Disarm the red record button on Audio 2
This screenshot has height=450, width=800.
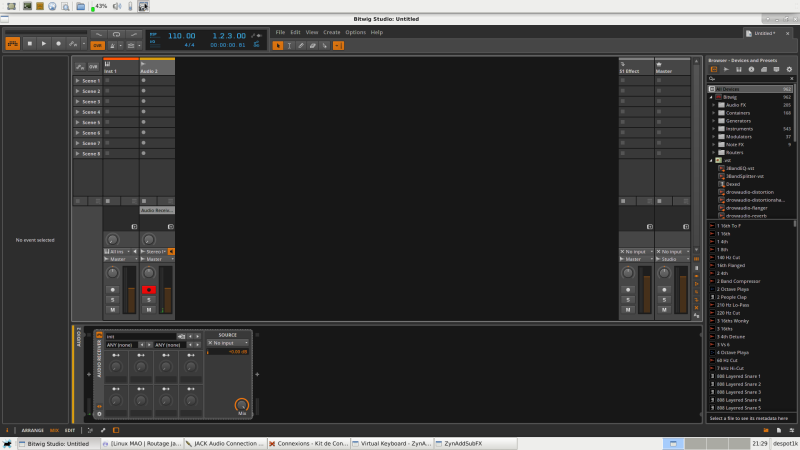149,290
